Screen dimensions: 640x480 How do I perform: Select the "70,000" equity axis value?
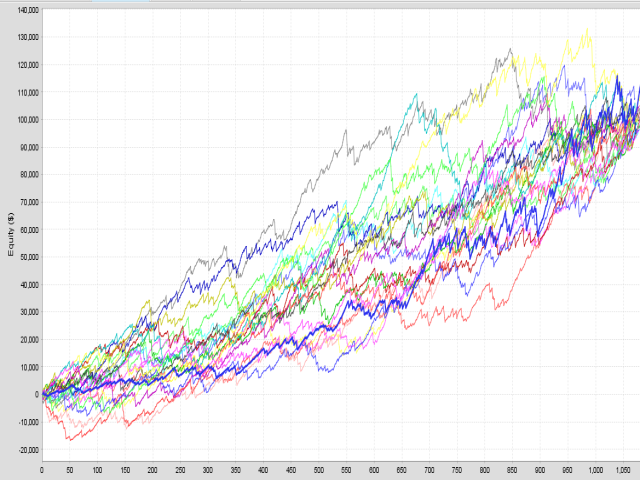29,202
